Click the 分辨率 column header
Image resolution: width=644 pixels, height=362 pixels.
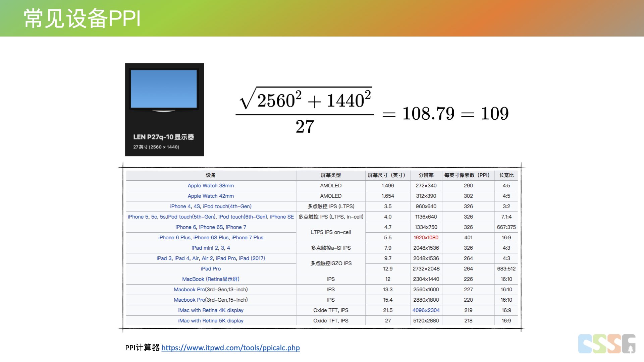pos(426,175)
